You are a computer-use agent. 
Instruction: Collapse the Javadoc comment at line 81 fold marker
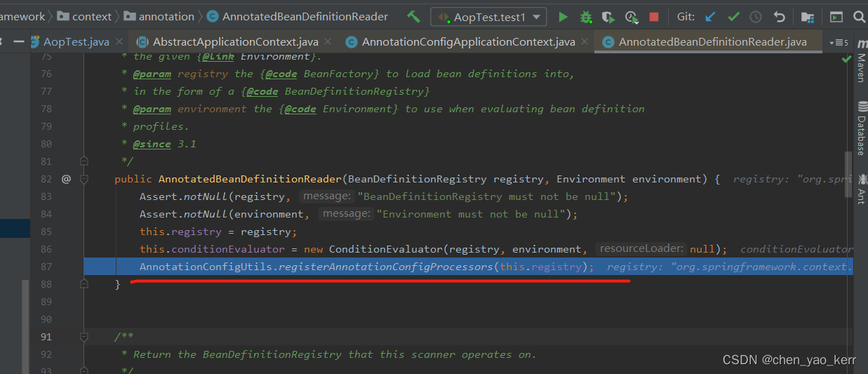pos(84,161)
